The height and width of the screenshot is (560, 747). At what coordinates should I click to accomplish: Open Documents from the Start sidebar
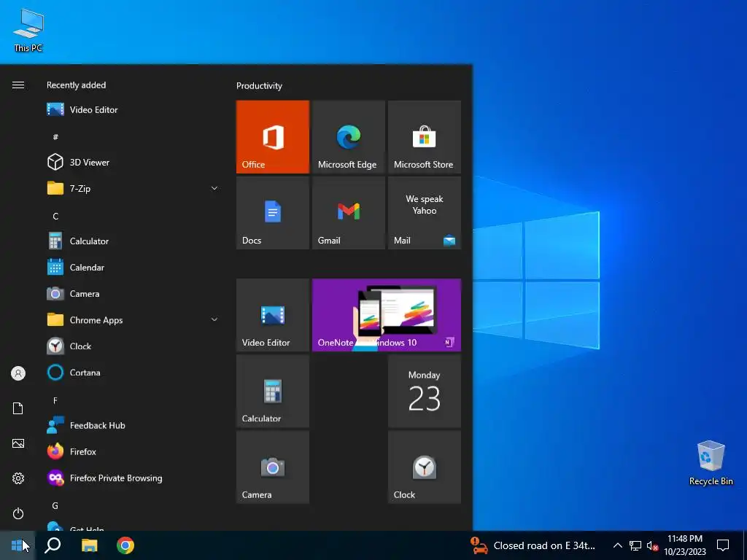(18, 408)
